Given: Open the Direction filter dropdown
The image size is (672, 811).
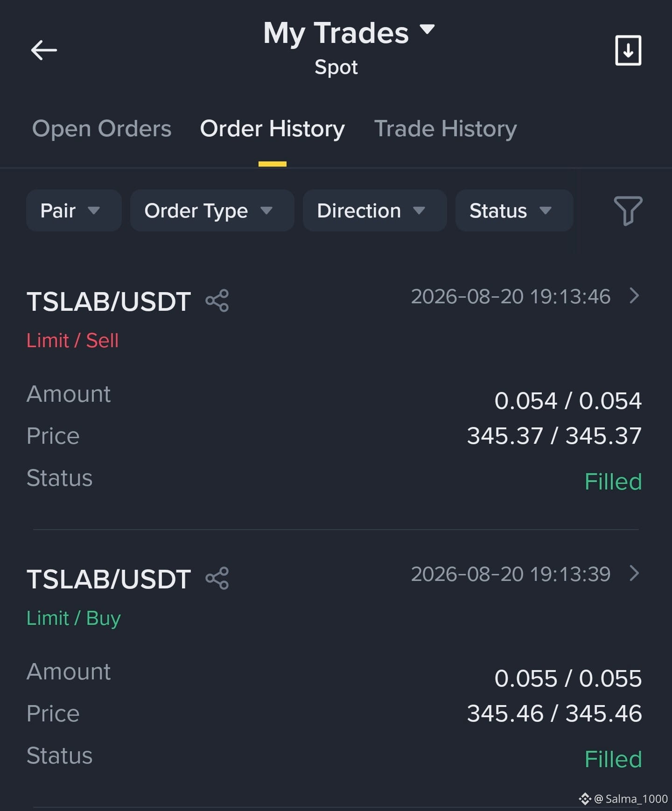Looking at the screenshot, I should [x=375, y=210].
